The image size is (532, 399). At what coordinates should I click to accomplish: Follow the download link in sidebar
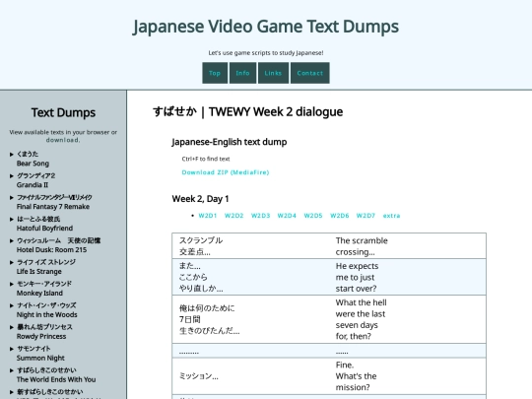[x=63, y=140]
